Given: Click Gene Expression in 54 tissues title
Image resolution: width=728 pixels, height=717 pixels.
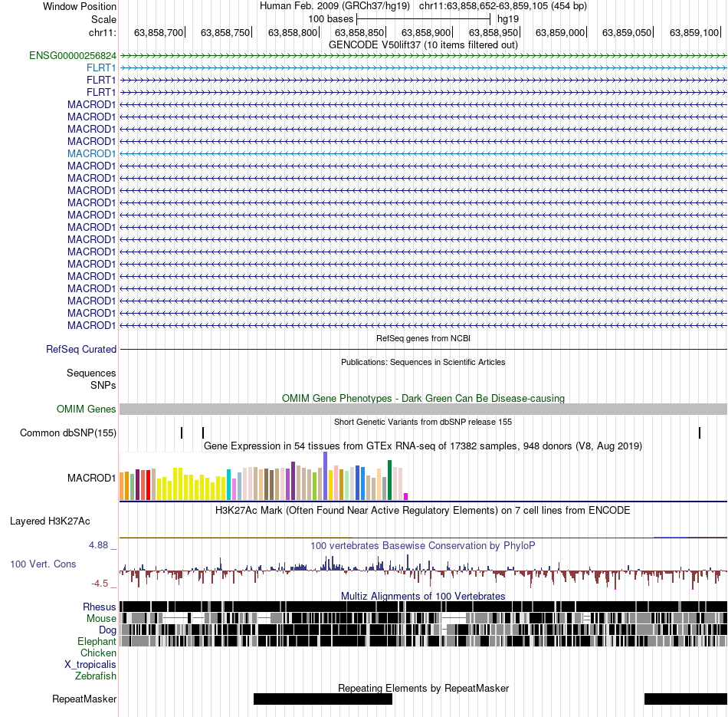Looking at the screenshot, I should [423, 446].
